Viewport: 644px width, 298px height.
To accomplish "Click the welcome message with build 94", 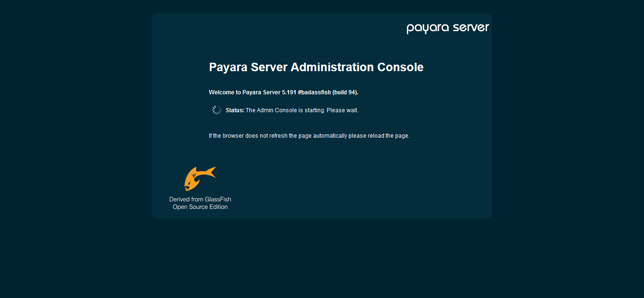I will pos(283,92).
